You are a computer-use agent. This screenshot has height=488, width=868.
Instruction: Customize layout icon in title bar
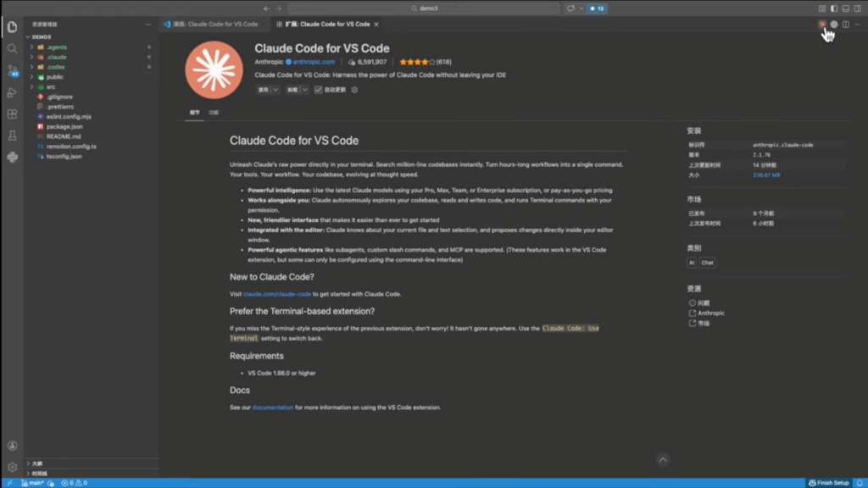(822, 8)
